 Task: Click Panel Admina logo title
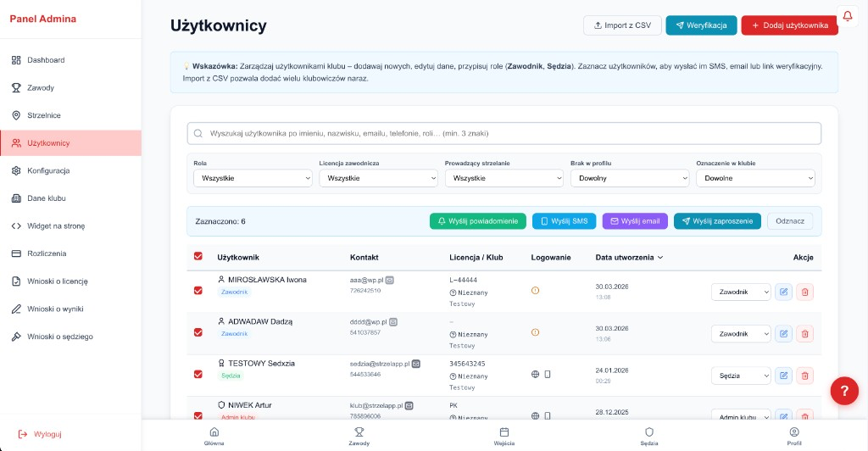point(42,19)
